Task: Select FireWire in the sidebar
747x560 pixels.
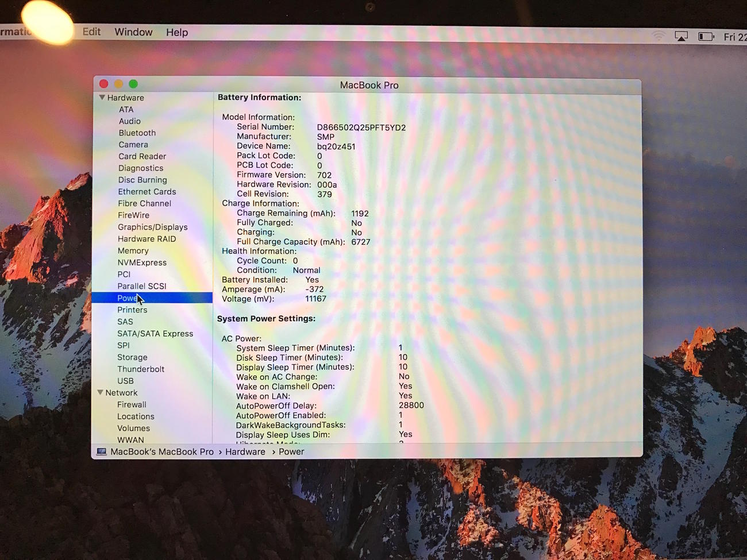Action: (x=134, y=215)
